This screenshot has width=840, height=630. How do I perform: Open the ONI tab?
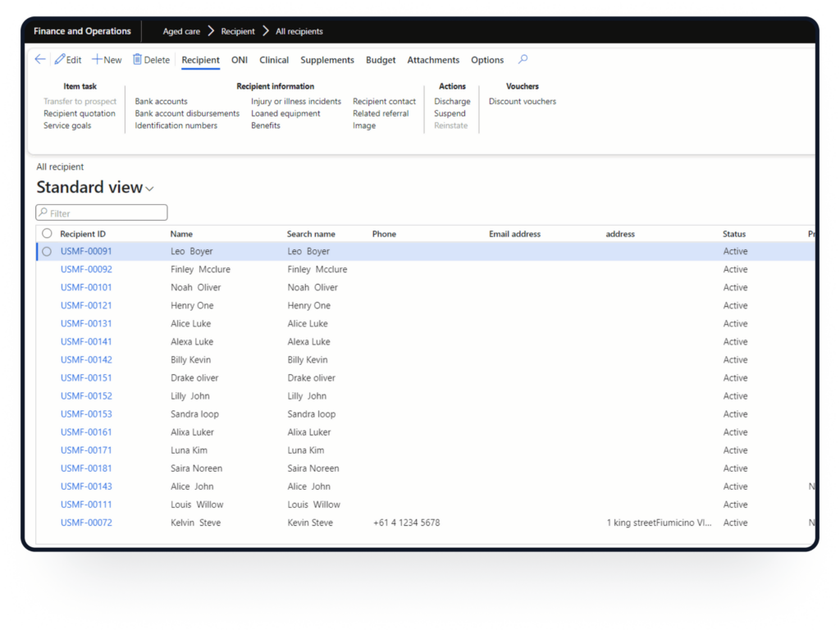pyautogui.click(x=240, y=60)
